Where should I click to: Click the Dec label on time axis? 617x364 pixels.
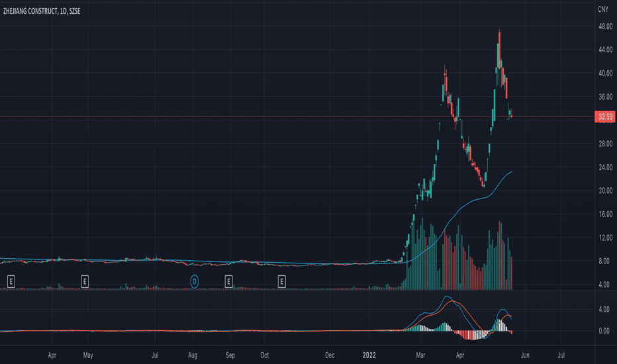coord(330,355)
